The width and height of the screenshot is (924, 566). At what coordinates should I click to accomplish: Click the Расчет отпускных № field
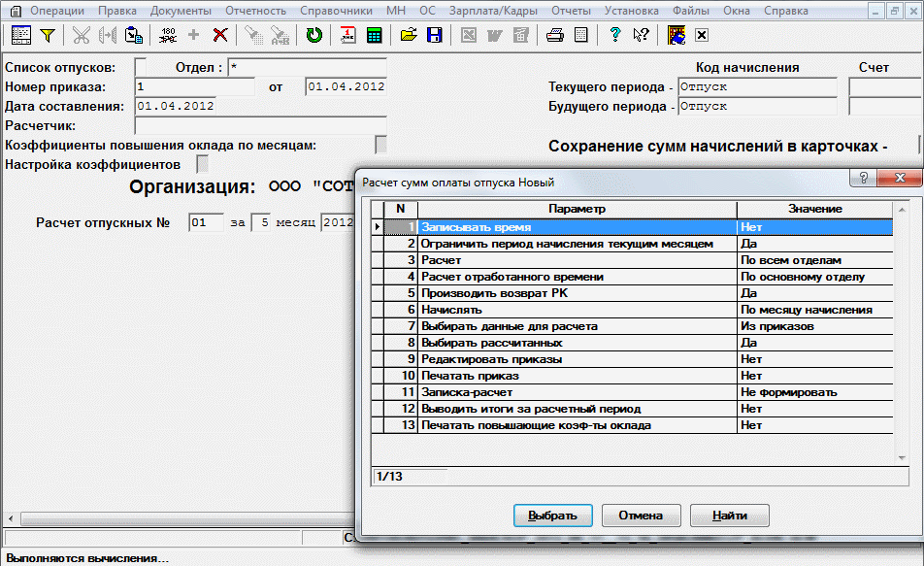pos(206,222)
